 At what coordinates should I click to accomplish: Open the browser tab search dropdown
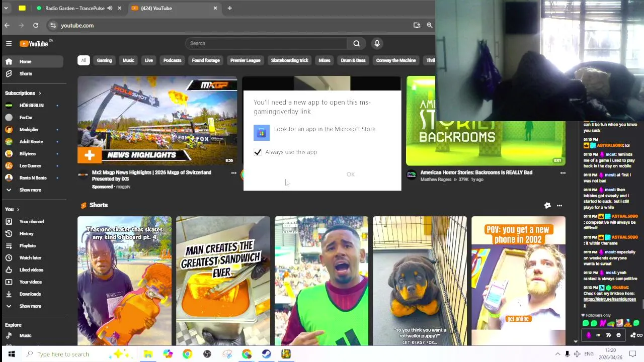(6, 8)
